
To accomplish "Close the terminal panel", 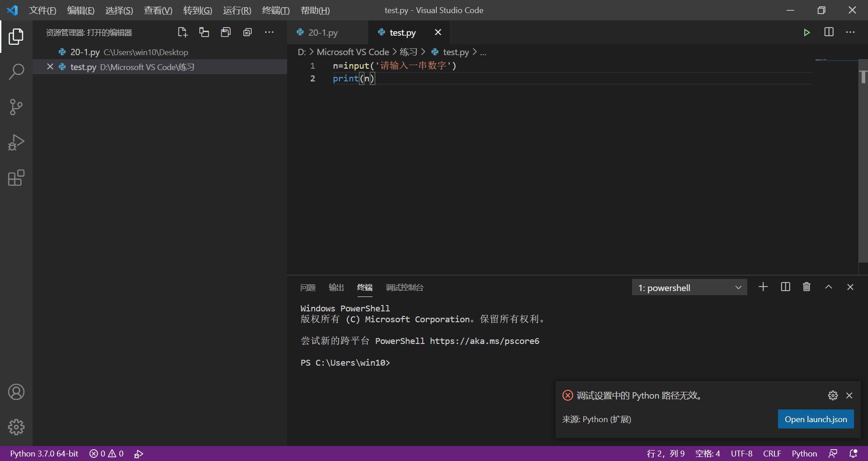I will click(x=850, y=287).
